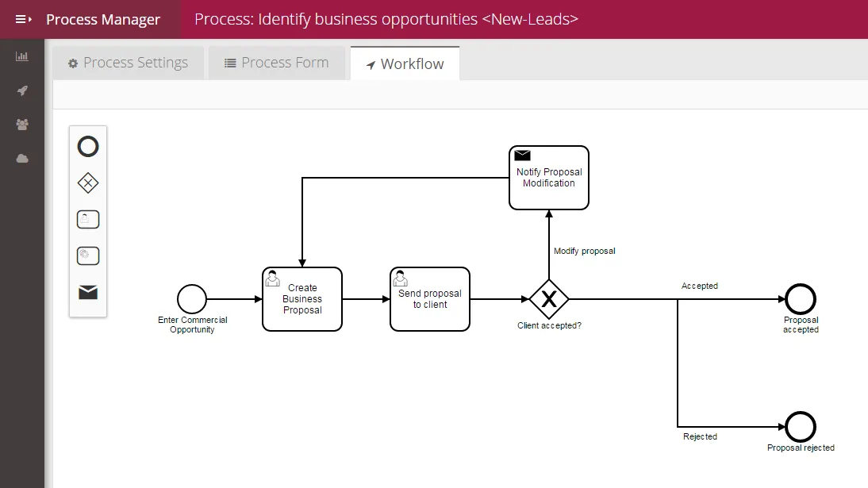The width and height of the screenshot is (868, 488).
Task: Select the envelope message palette tool
Action: pos(88,293)
